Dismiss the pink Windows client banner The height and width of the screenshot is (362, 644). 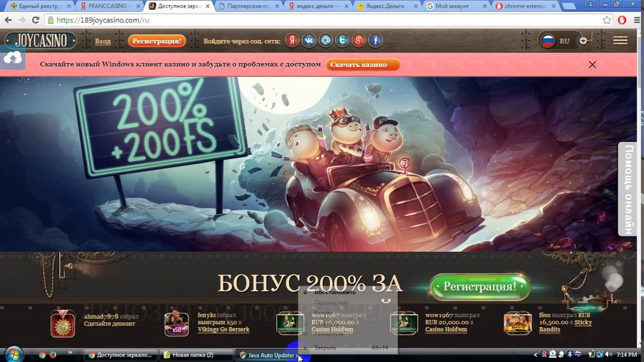(593, 64)
